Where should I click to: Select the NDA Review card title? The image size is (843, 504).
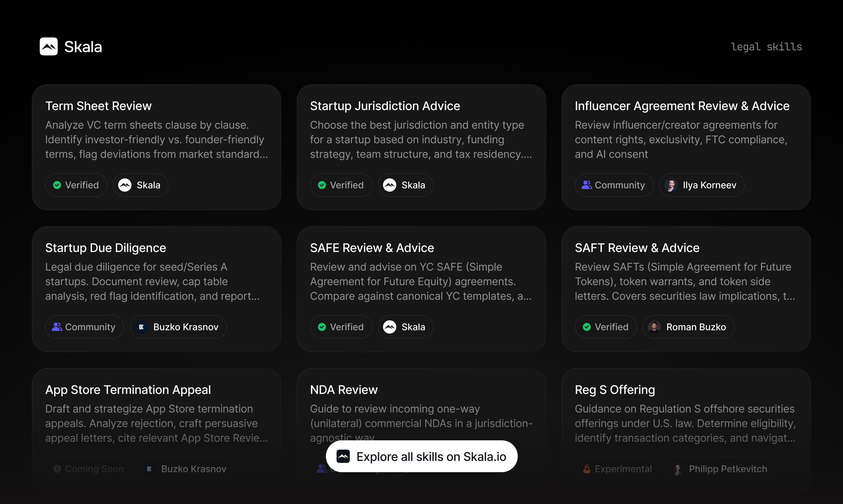coord(344,390)
